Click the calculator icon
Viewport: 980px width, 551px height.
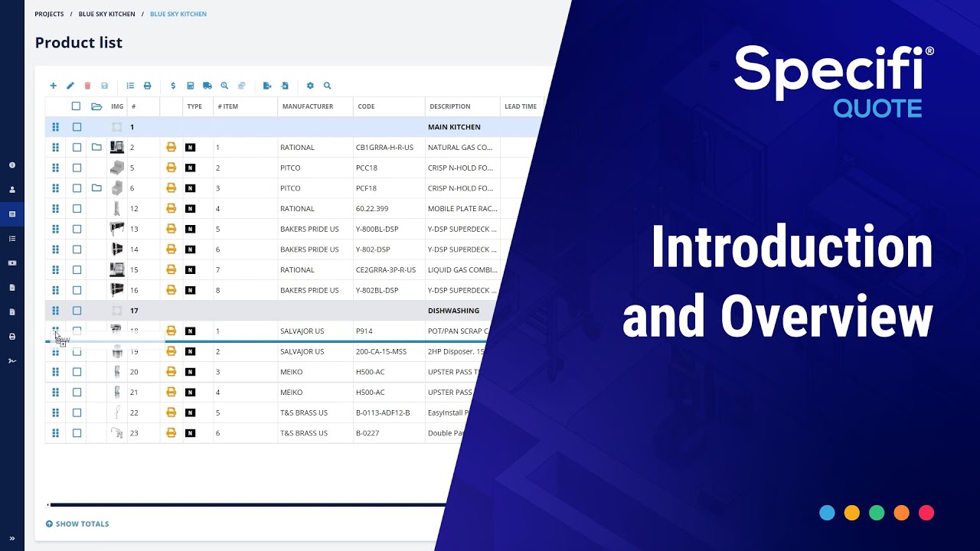(191, 86)
